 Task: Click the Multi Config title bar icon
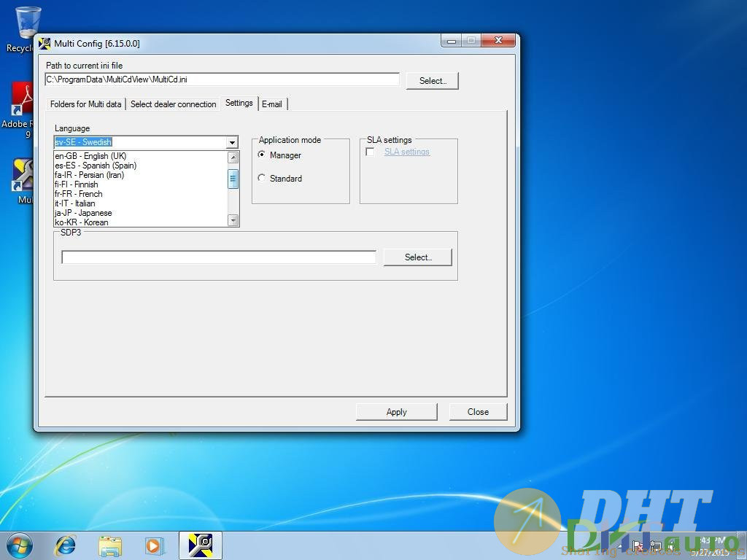[44, 43]
